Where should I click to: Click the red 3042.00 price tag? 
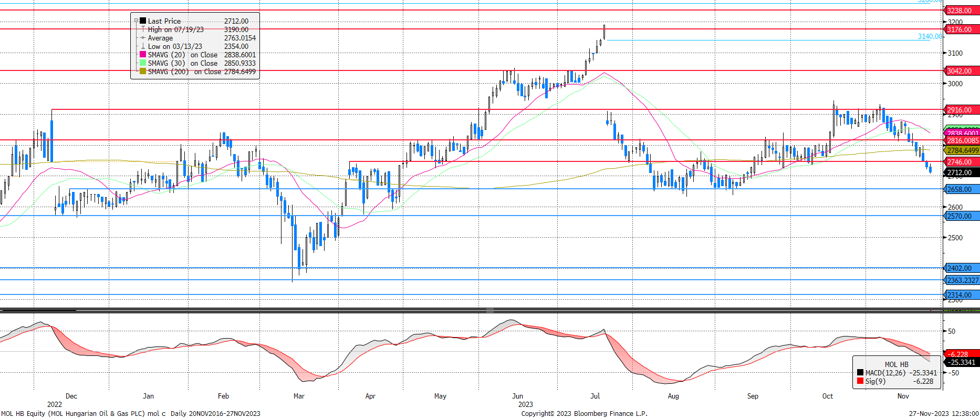coord(962,71)
